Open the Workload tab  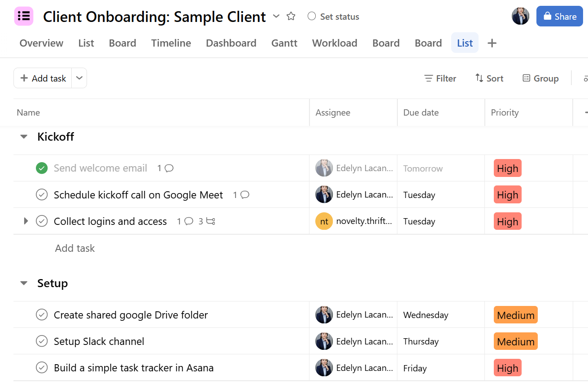335,43
